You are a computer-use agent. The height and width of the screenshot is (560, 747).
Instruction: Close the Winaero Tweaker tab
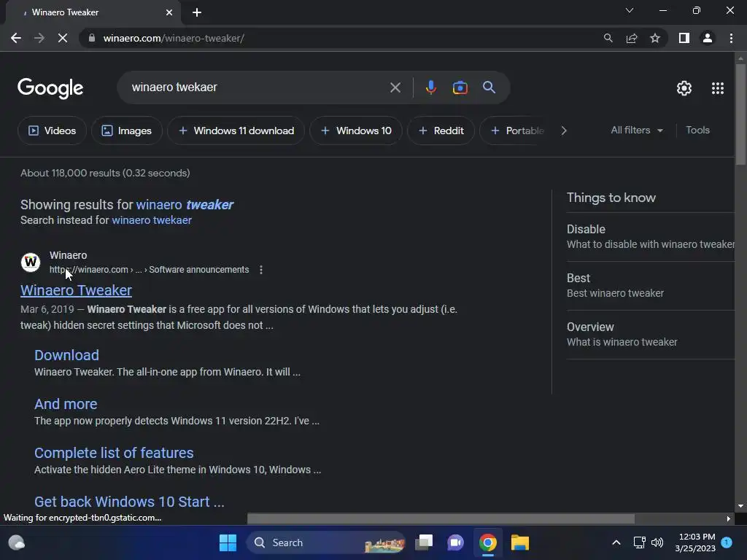(169, 12)
